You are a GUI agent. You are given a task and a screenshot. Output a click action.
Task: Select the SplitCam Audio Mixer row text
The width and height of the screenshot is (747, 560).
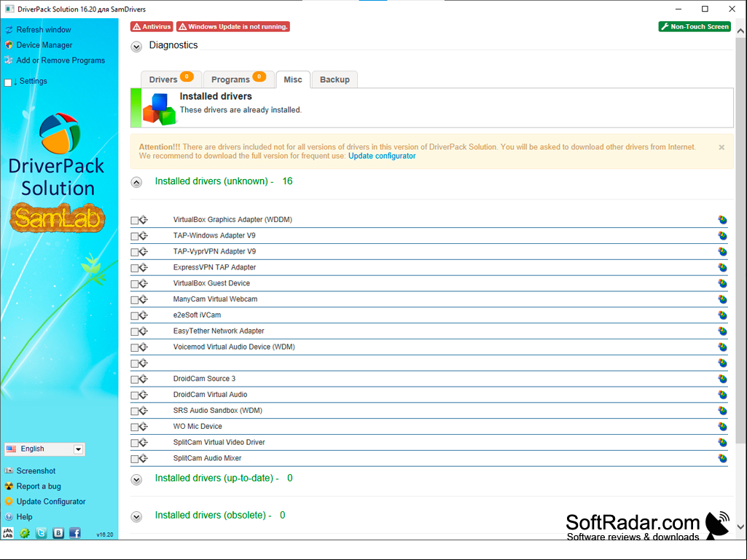pyautogui.click(x=207, y=458)
